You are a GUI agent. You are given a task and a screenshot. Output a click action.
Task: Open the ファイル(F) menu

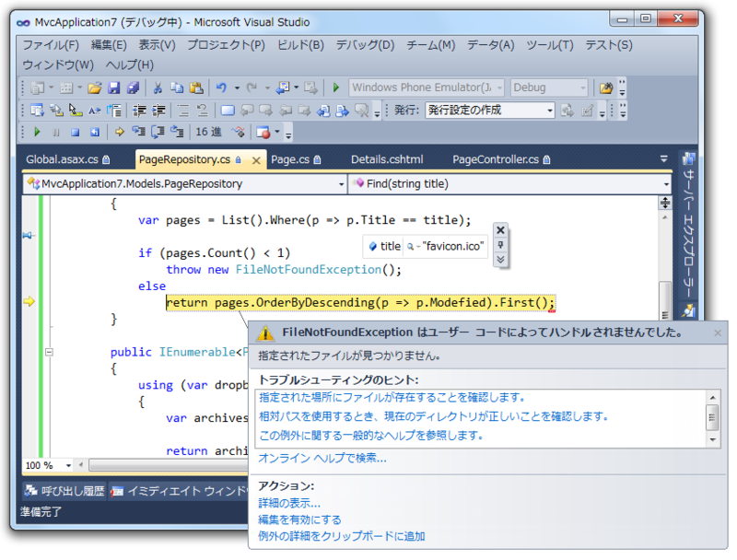[x=51, y=45]
